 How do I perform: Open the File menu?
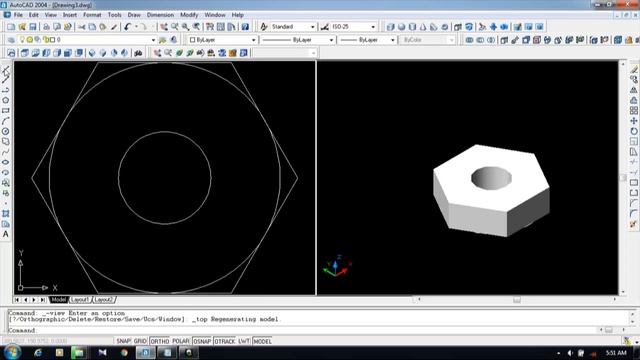[x=18, y=15]
